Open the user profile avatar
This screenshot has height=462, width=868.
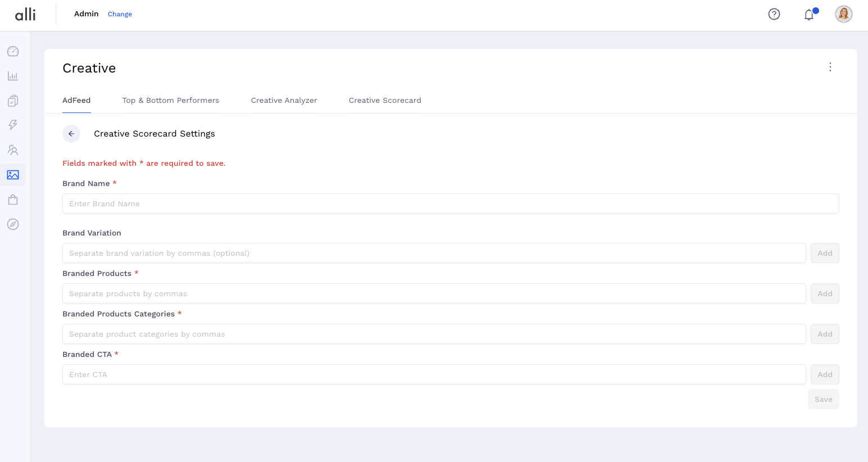pyautogui.click(x=843, y=14)
